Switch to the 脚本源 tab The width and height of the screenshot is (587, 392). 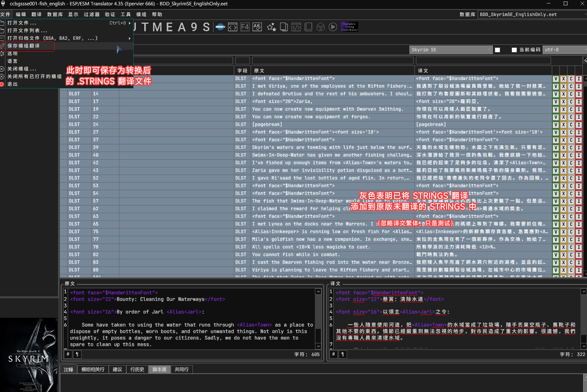coord(159,369)
